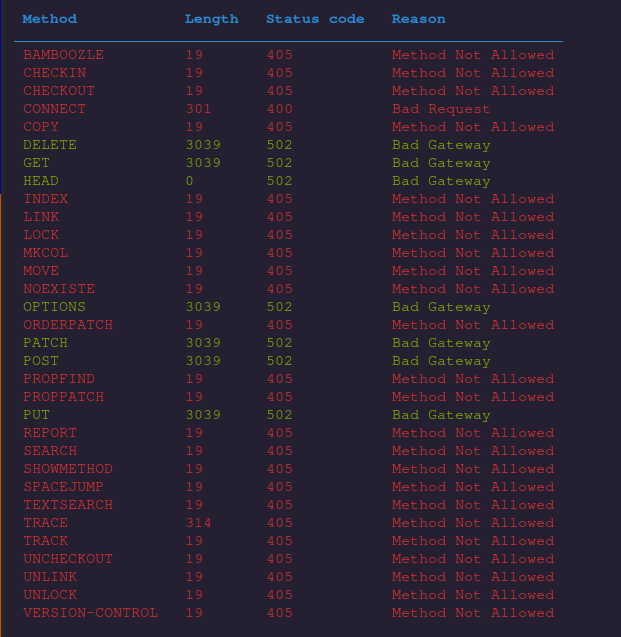This screenshot has height=637, width=621.
Task: Click the Reason column header
Action: 419,19
